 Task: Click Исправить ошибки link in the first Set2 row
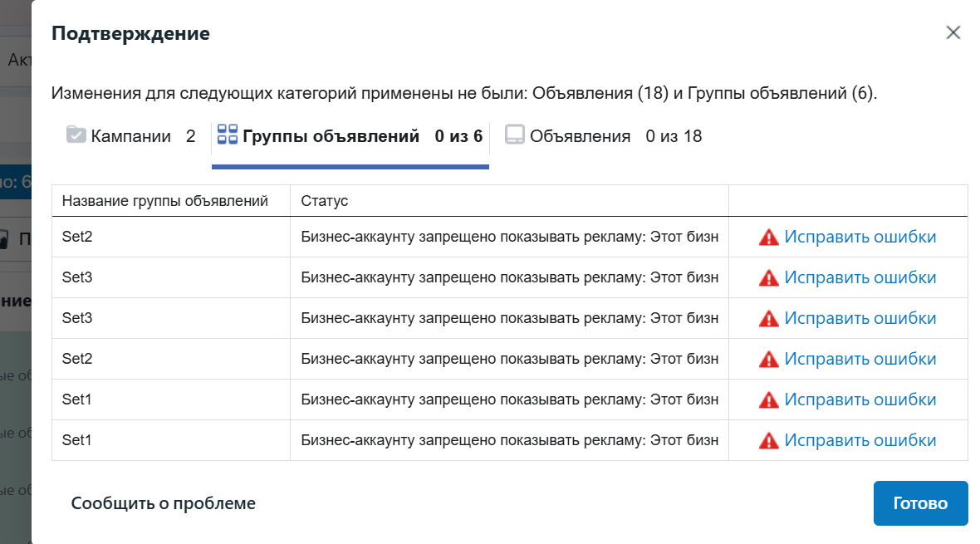[x=860, y=238]
